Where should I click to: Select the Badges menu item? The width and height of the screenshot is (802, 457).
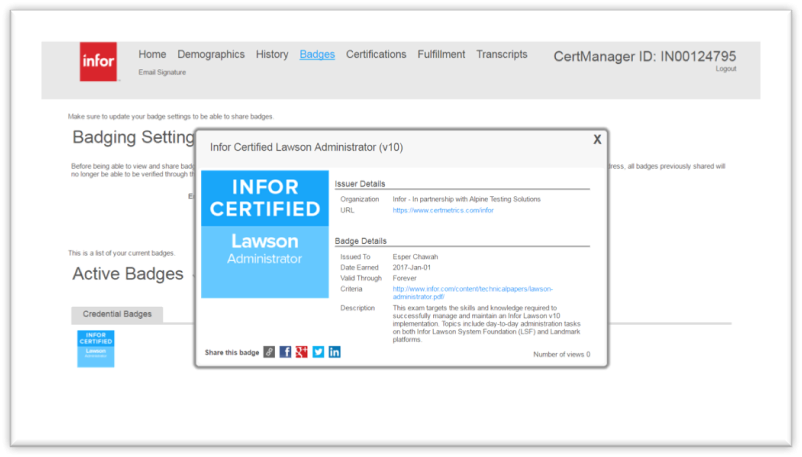317,54
